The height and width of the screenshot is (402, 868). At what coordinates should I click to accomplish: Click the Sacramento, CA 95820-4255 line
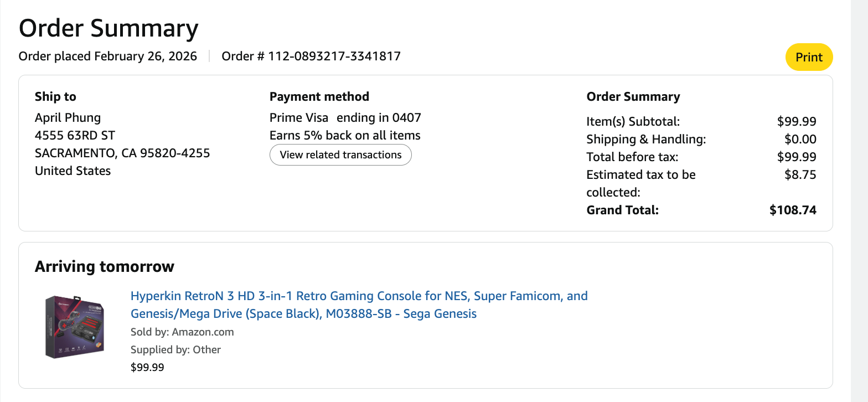click(x=122, y=153)
